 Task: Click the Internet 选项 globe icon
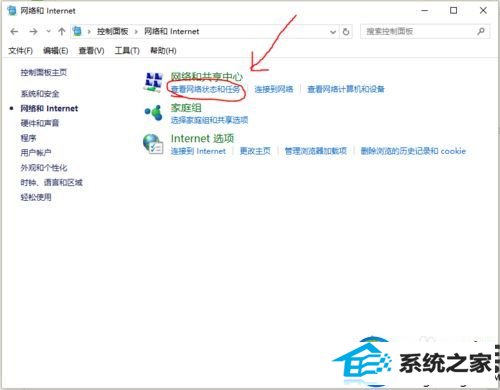click(153, 144)
